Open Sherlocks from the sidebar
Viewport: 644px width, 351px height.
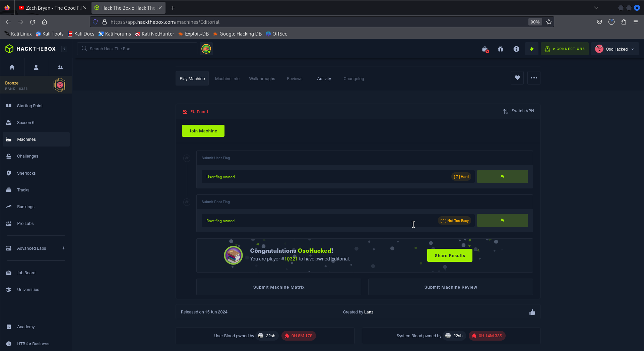36,173
